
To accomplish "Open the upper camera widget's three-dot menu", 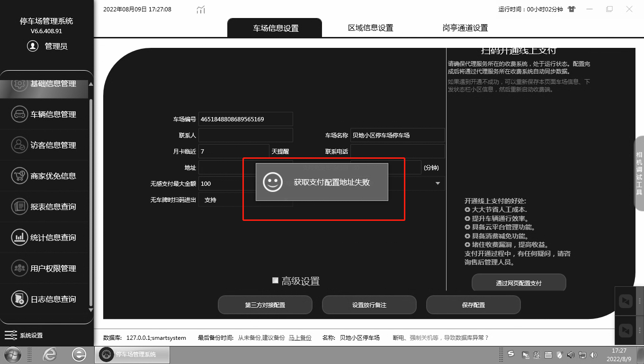I will pyautogui.click(x=639, y=301).
